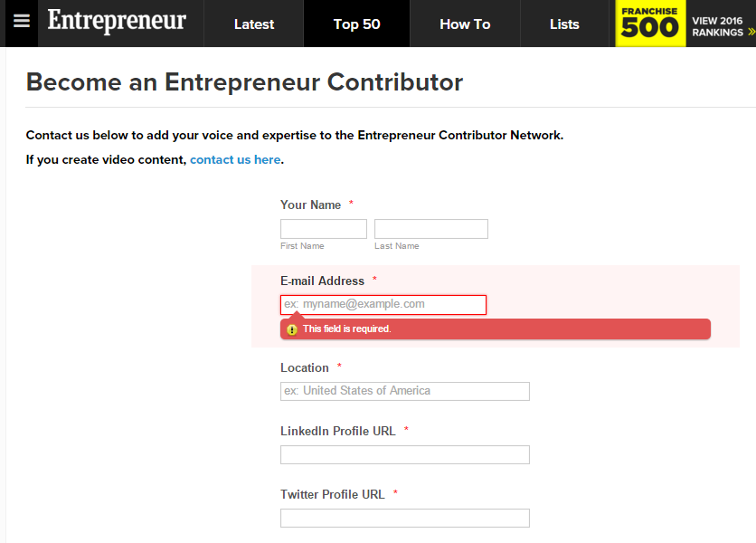This screenshot has height=543, width=756.
Task: Open the How To menu
Action: pos(465,24)
